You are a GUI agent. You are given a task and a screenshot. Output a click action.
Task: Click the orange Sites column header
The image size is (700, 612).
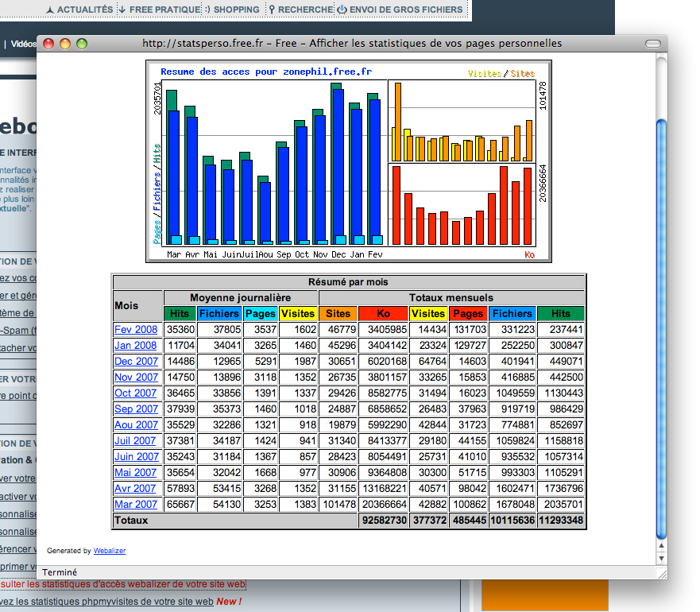[x=338, y=314]
